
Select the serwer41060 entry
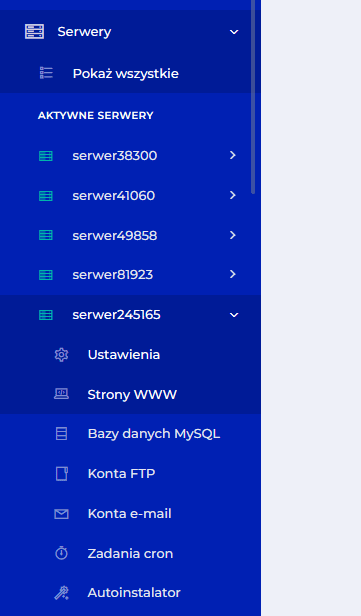coord(114,195)
